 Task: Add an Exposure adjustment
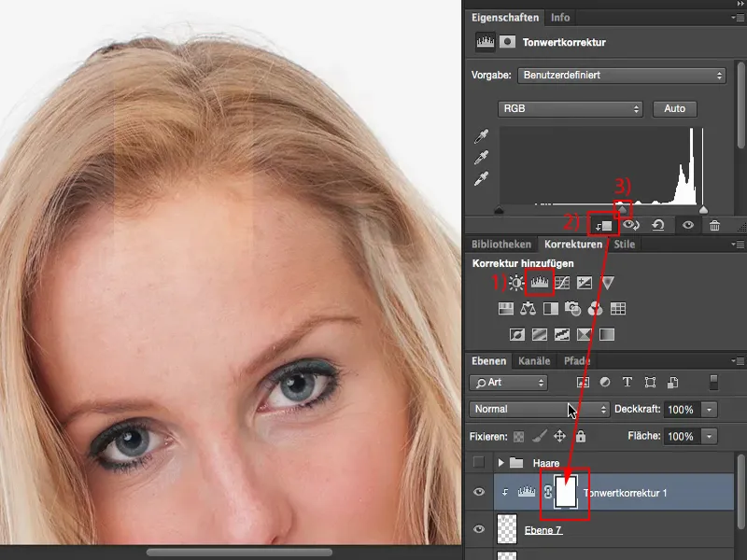click(585, 283)
